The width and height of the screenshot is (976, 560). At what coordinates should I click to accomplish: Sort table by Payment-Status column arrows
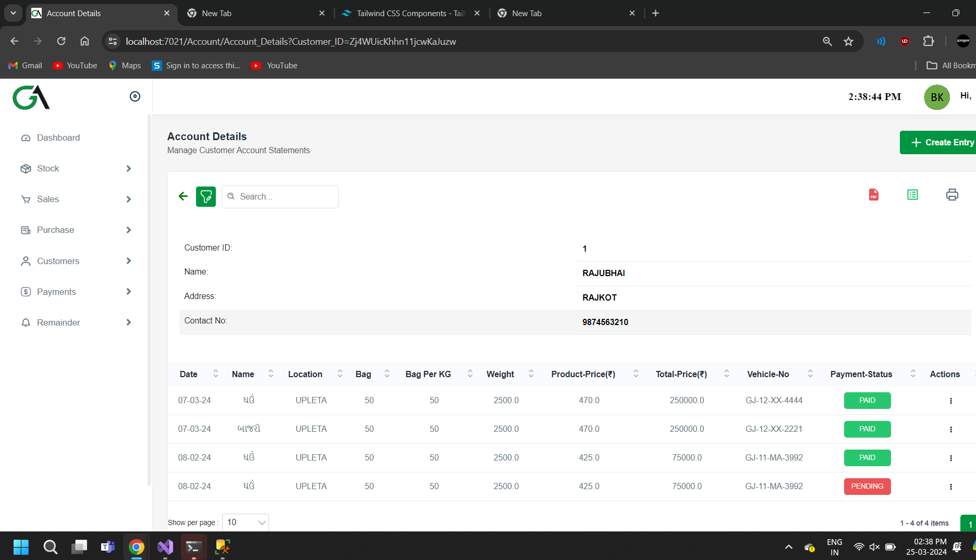[x=913, y=374]
